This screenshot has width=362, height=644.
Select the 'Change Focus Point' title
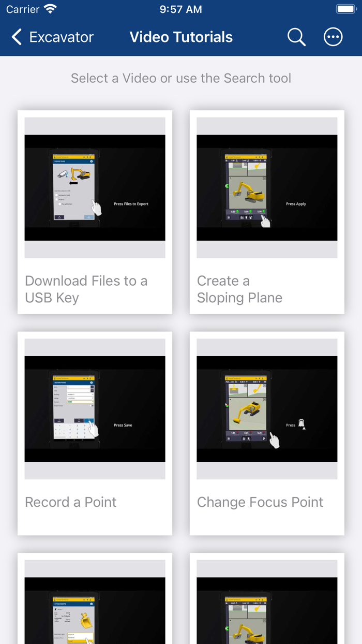click(x=260, y=502)
